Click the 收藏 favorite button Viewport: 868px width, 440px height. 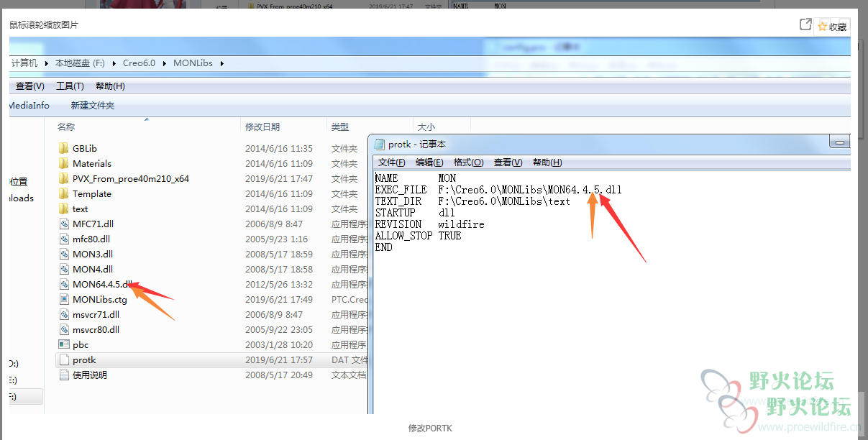pyautogui.click(x=833, y=27)
